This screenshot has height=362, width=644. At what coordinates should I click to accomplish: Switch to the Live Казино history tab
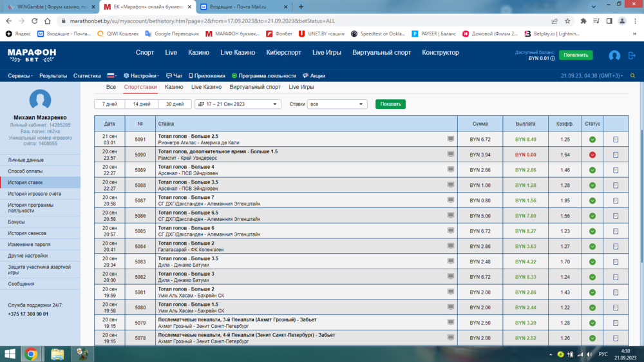click(x=206, y=87)
